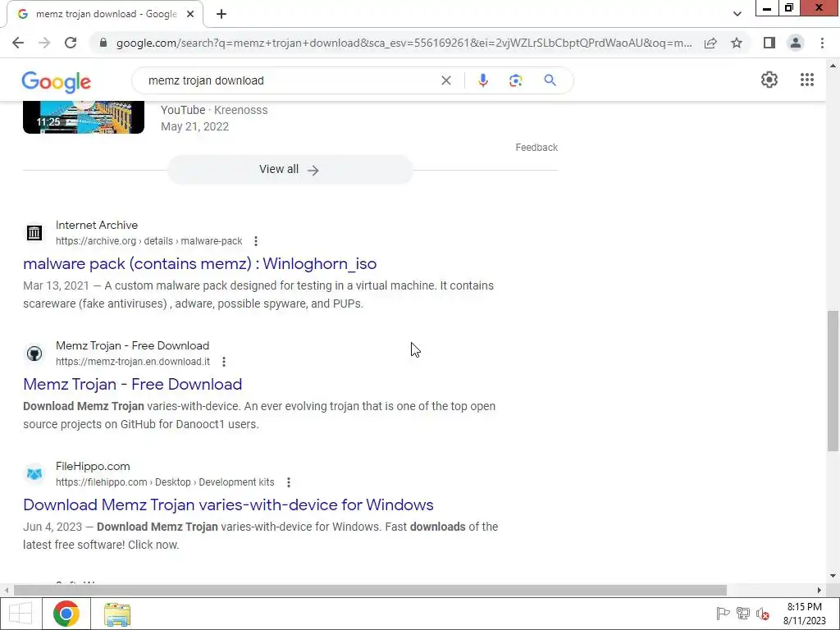Screen dimensions: 840x630
Task: Open the muted volume tray icon
Action: 762,614
